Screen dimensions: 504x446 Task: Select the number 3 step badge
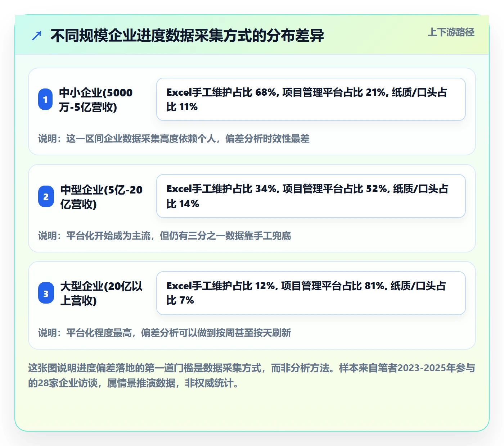point(46,293)
